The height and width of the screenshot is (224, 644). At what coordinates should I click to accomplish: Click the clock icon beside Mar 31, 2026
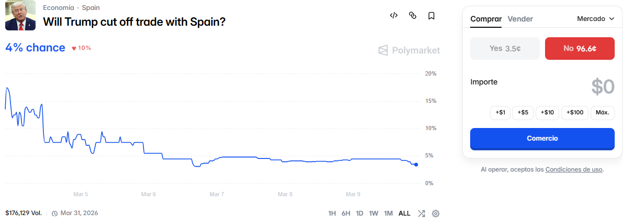(x=54, y=214)
